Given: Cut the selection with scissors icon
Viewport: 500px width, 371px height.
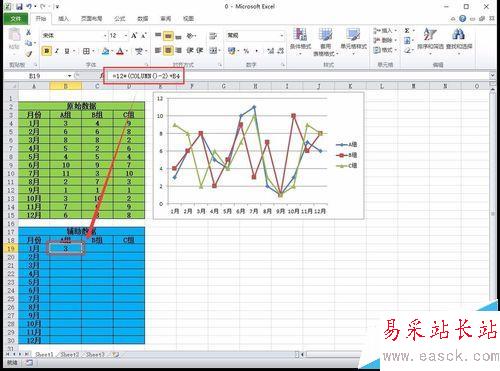Looking at the screenshot, I should tap(29, 32).
